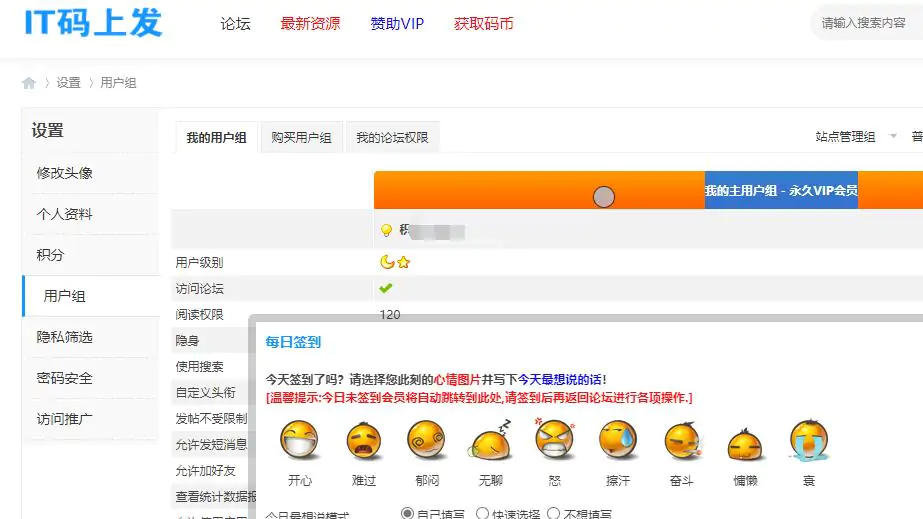This screenshot has height=519, width=923.
Task: Click the 允许加好友 row label
Action: [x=205, y=471]
